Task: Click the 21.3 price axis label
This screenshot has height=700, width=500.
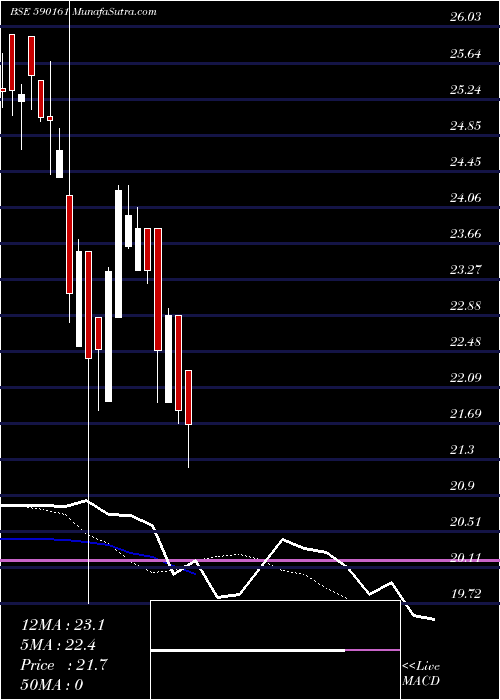Action: pos(462,450)
